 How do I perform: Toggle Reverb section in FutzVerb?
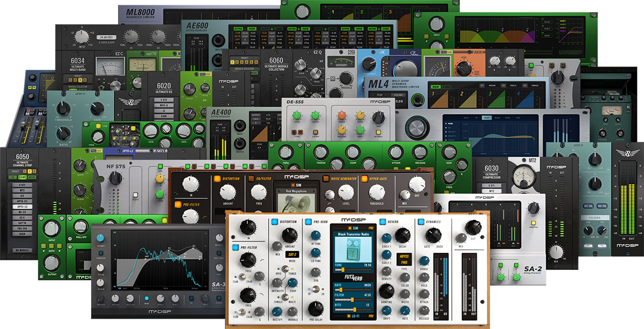point(383,221)
